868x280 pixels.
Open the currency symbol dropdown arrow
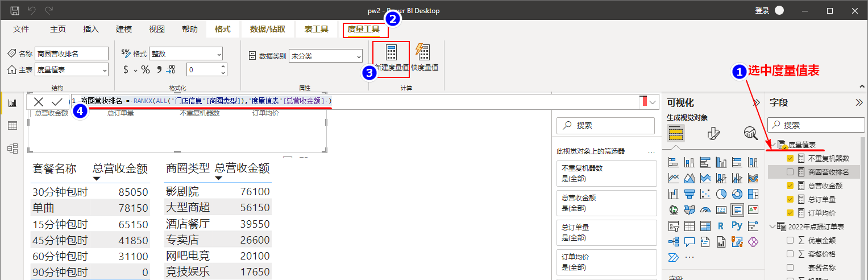(135, 70)
